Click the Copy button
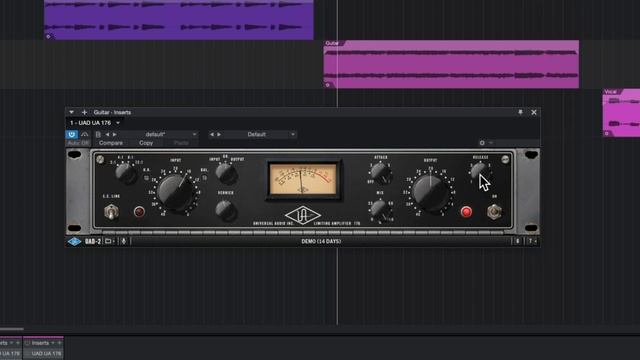Viewport: 640px width, 360px height. coord(146,143)
